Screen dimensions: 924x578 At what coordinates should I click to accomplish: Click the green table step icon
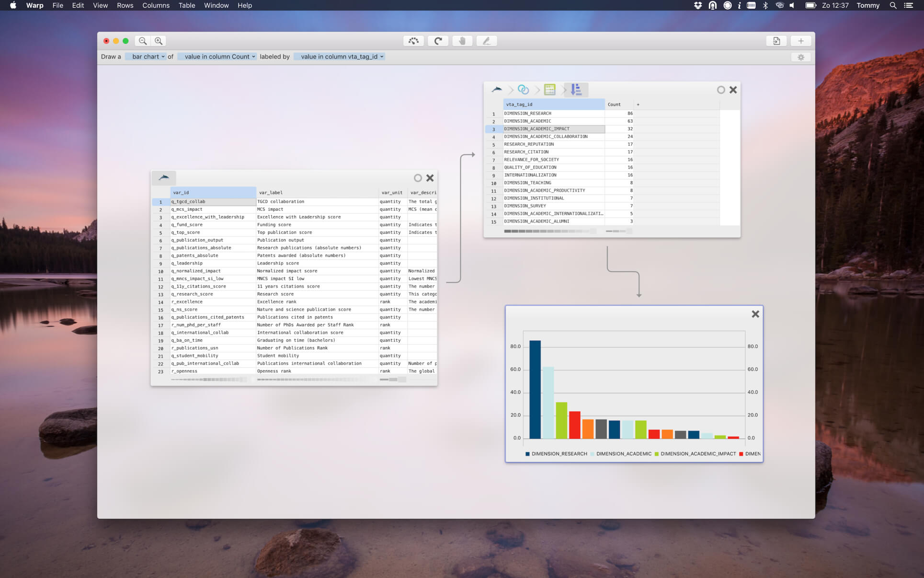(550, 90)
